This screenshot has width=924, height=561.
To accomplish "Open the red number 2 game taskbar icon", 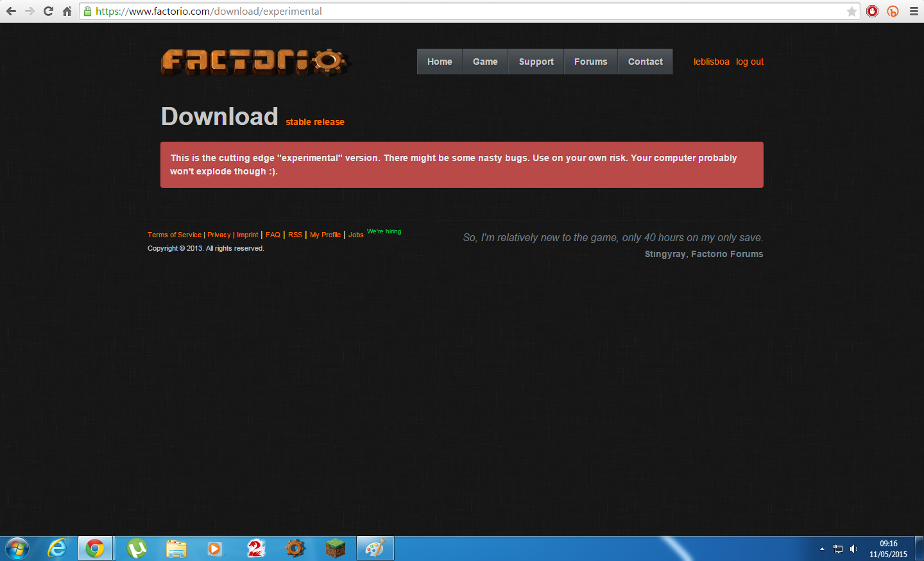I will 256,549.
